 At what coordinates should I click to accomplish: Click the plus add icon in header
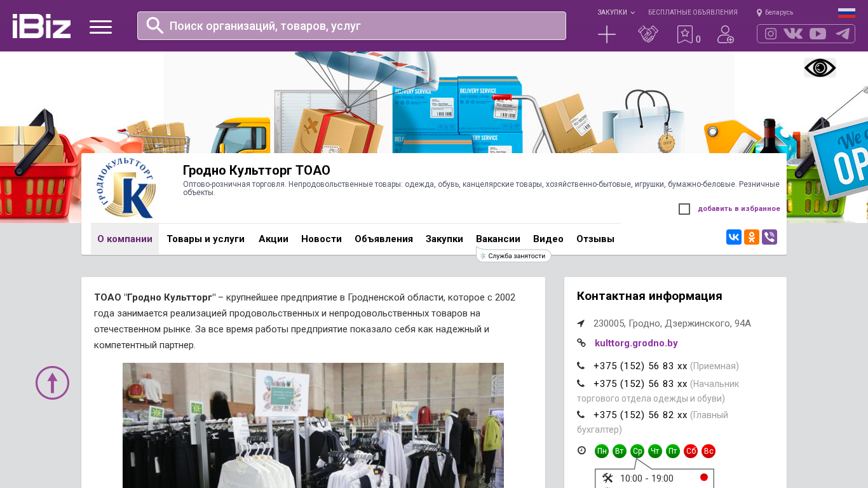(x=607, y=34)
